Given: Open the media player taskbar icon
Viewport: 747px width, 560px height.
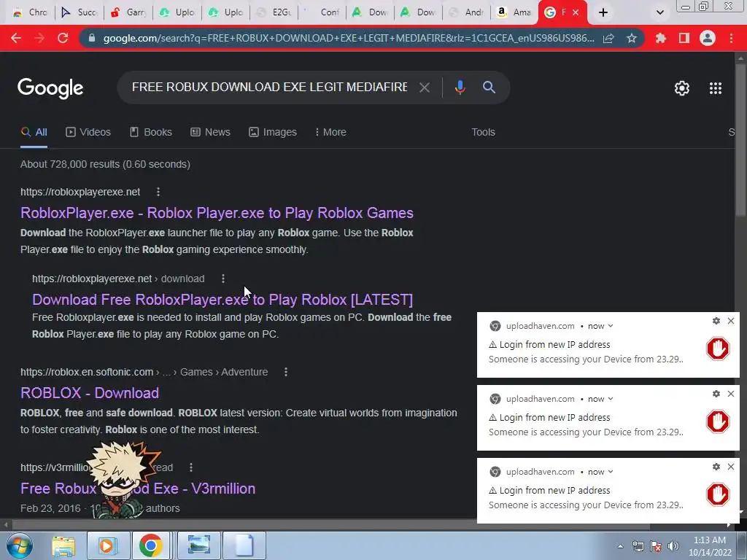Looking at the screenshot, I should (108, 545).
